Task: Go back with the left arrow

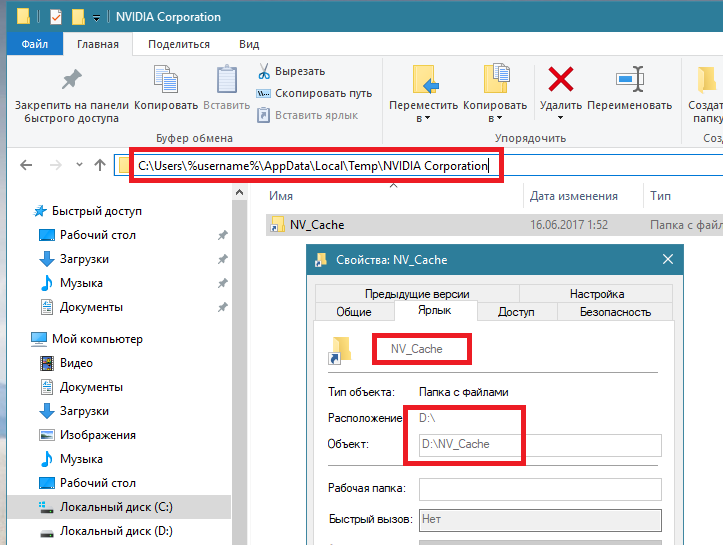Action: tap(26, 165)
